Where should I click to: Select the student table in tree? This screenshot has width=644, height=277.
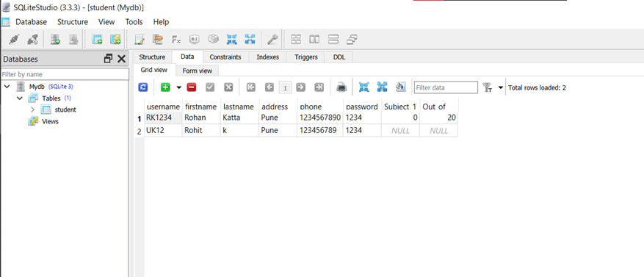65,109
